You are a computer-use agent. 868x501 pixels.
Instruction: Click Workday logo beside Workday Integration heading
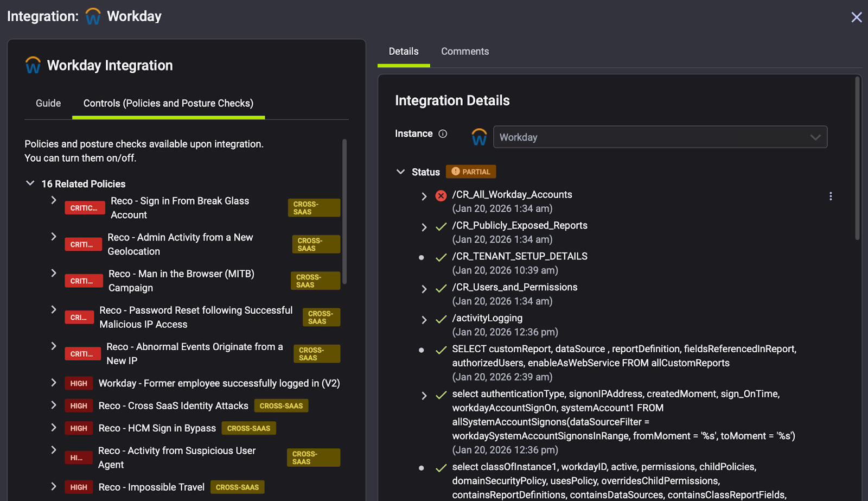pyautogui.click(x=33, y=65)
